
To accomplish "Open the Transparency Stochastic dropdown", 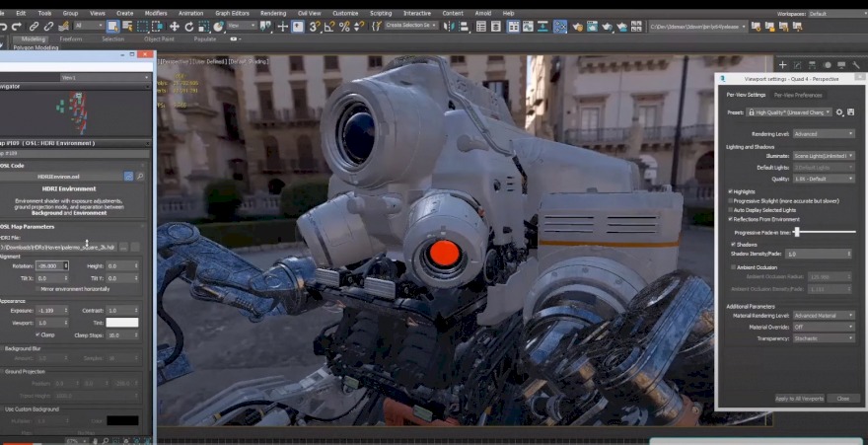I will [824, 338].
